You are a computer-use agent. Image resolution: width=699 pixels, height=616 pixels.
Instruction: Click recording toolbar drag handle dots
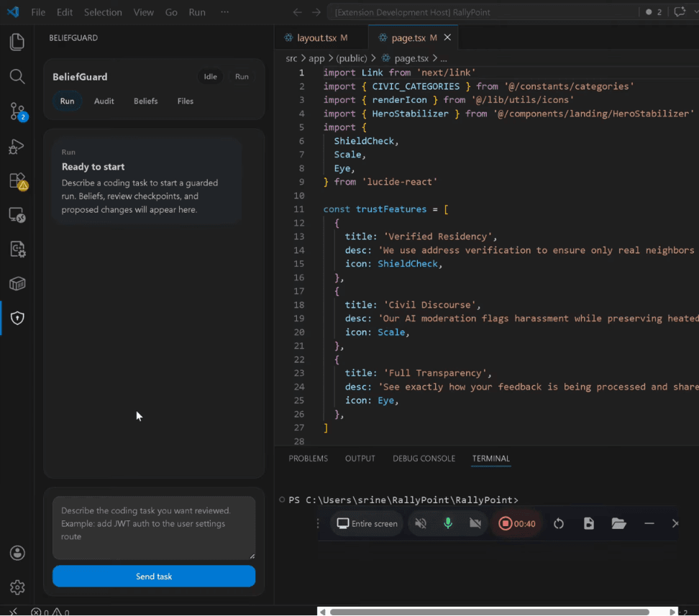point(318,523)
